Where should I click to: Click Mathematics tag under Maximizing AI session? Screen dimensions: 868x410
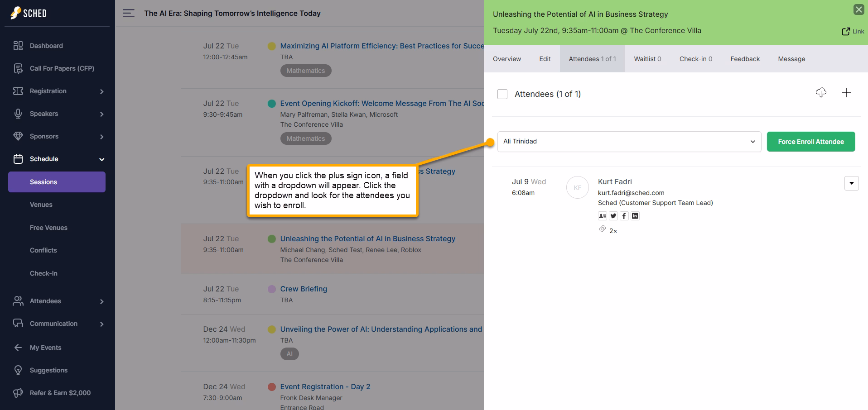306,71
